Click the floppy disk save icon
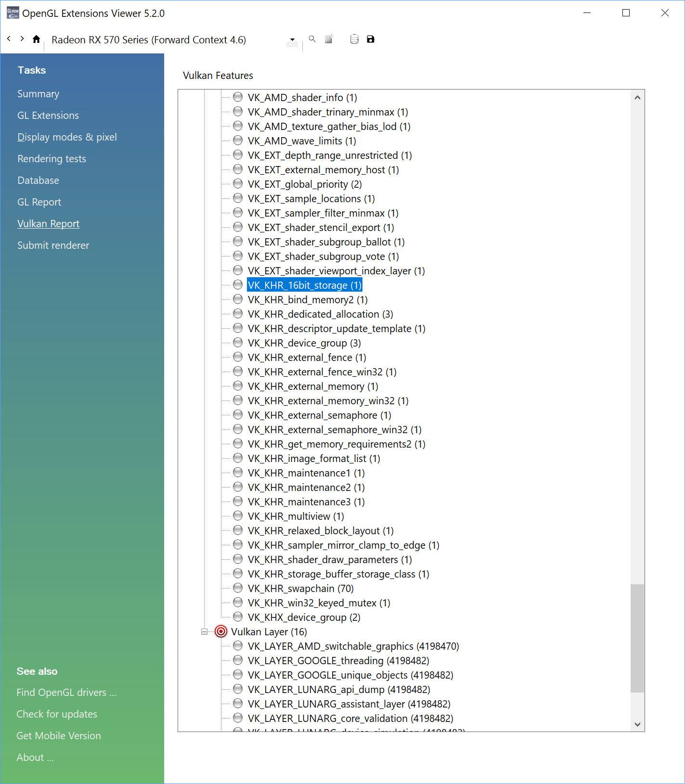685x784 pixels. tap(370, 39)
